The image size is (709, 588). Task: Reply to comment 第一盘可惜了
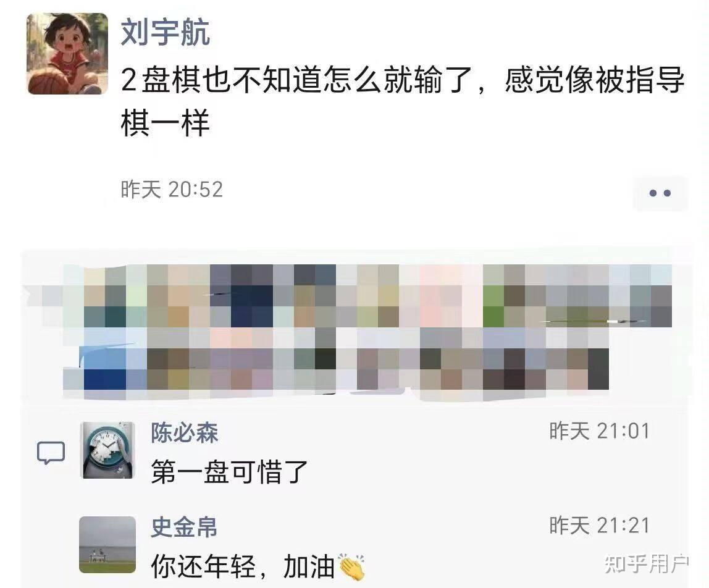tap(229, 471)
